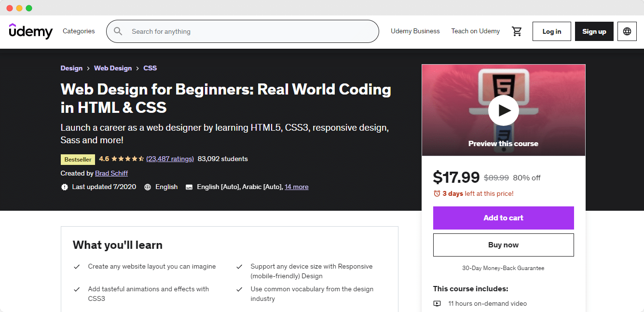Add the course to cart

[x=504, y=218]
